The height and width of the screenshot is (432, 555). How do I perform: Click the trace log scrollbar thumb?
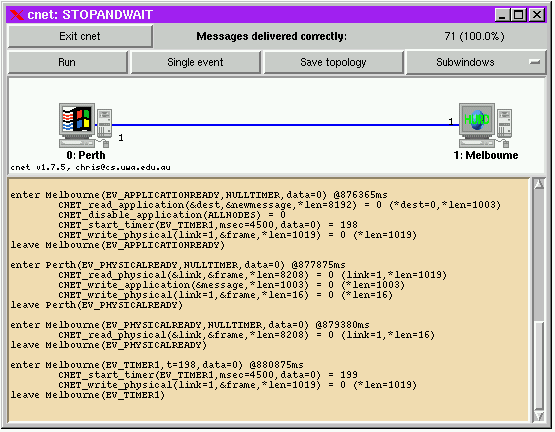[x=539, y=365]
